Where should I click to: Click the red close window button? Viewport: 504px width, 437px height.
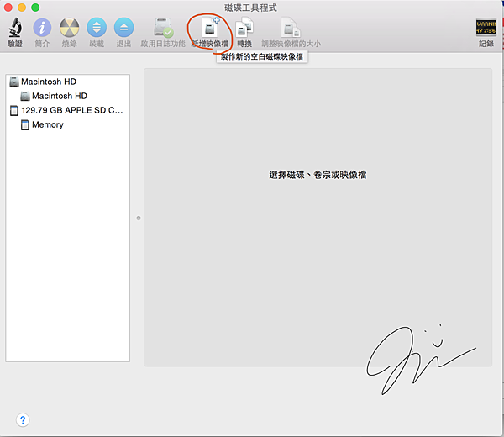(x=8, y=8)
